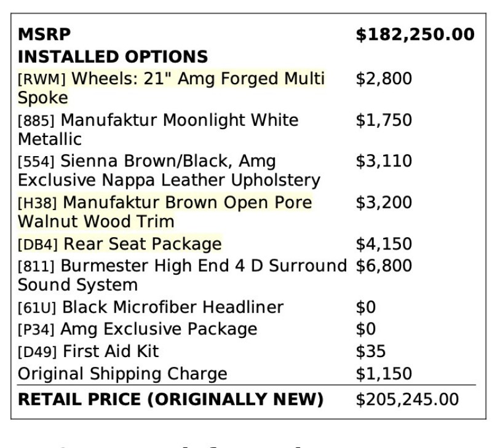Click the $1,750 paint price
Screen dimensions: 492x448
tap(384, 120)
